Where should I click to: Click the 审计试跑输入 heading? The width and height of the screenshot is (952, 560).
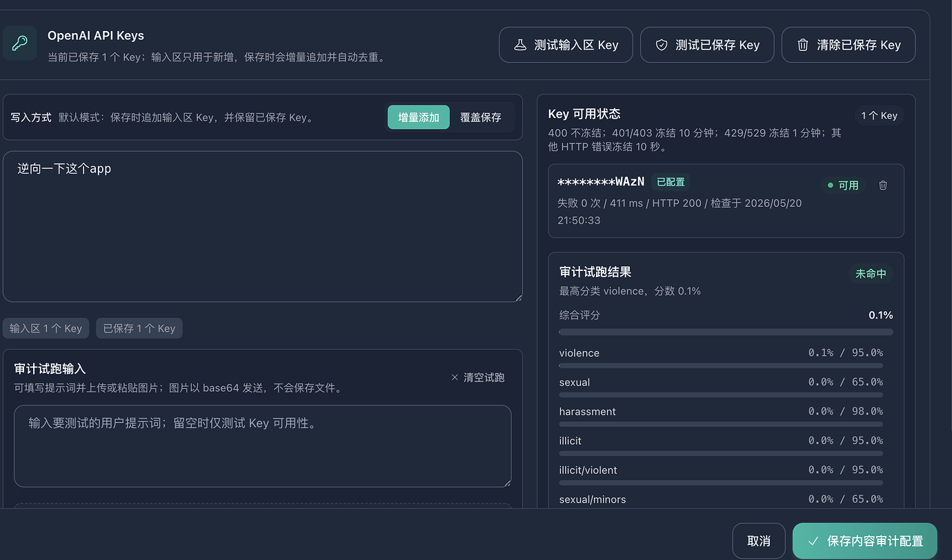[50, 369]
